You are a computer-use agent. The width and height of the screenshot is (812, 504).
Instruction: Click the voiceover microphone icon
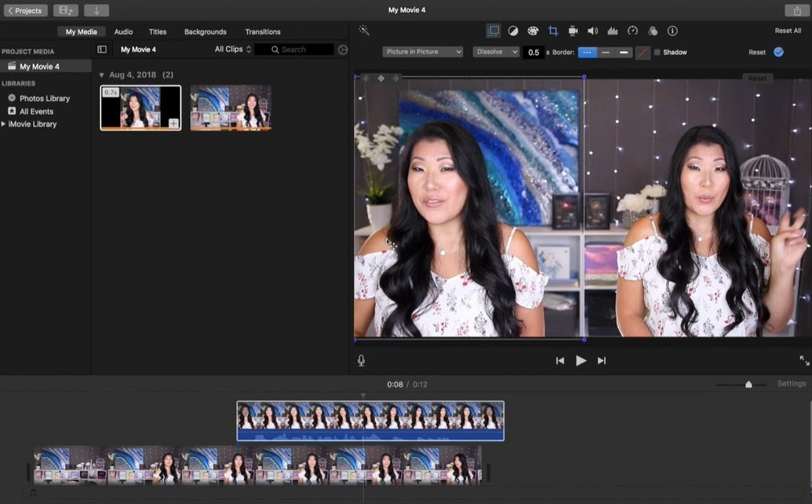(361, 361)
